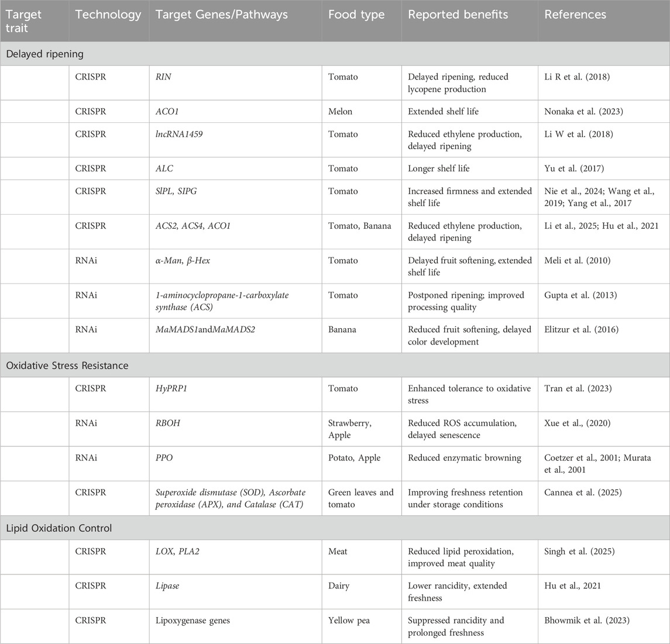Click the Lipid Oxidation Control section row
Viewport: 670px width, 644px height.
pyautogui.click(x=59, y=528)
